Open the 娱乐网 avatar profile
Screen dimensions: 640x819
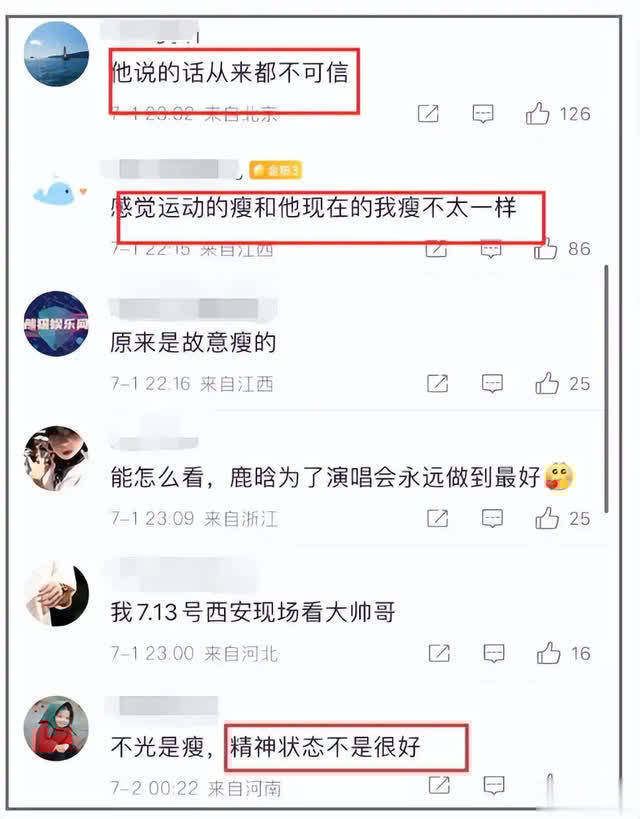[x=56, y=323]
